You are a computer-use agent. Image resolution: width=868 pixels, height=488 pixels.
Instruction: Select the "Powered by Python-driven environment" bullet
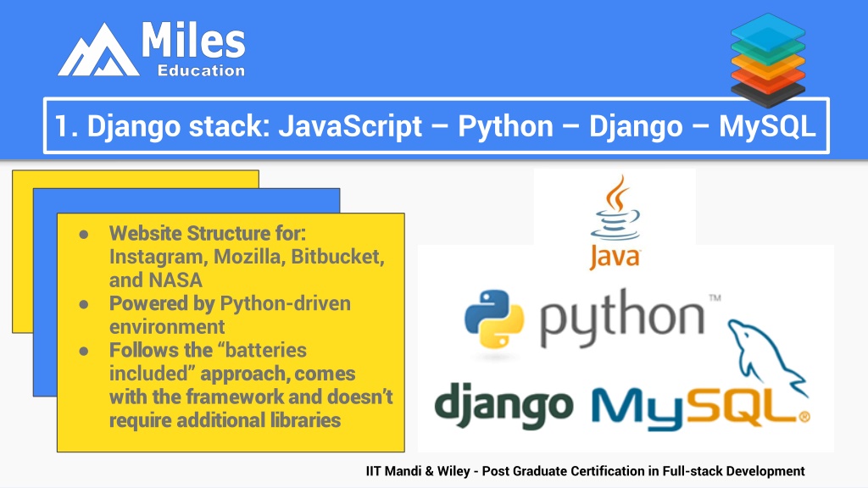pyautogui.click(x=230, y=315)
